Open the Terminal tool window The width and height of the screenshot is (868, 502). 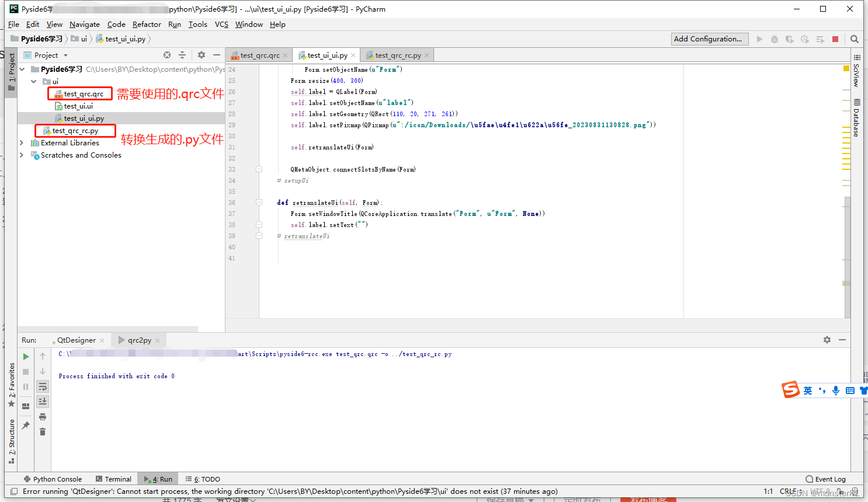113,479
